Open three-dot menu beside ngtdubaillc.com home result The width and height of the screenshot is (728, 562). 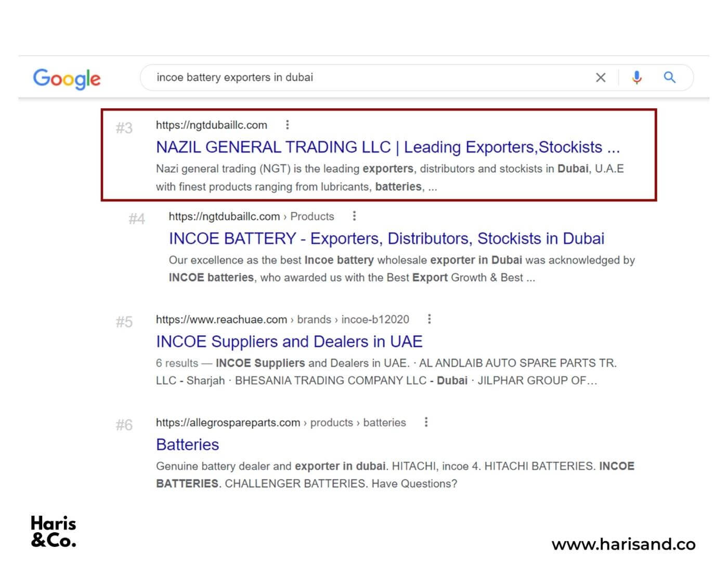click(x=288, y=125)
